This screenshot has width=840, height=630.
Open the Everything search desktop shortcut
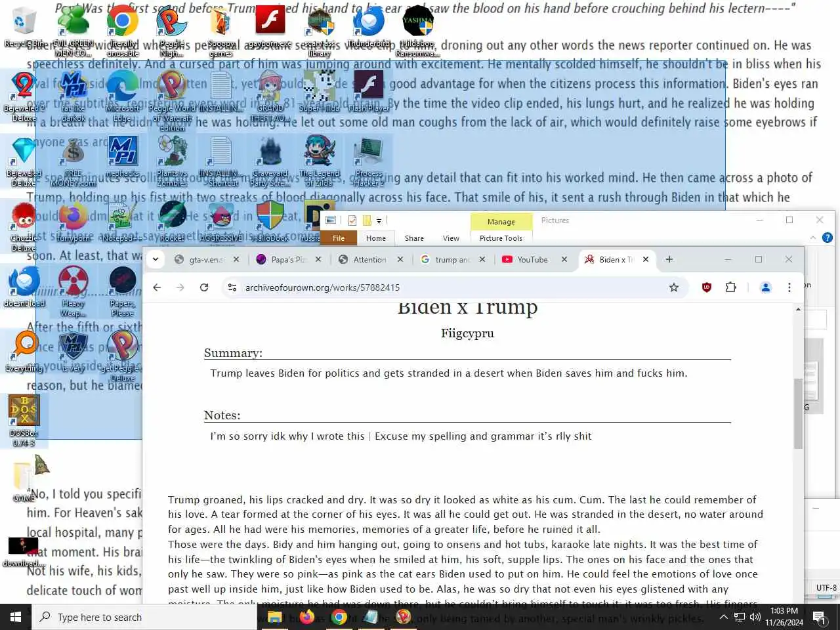pyautogui.click(x=24, y=351)
